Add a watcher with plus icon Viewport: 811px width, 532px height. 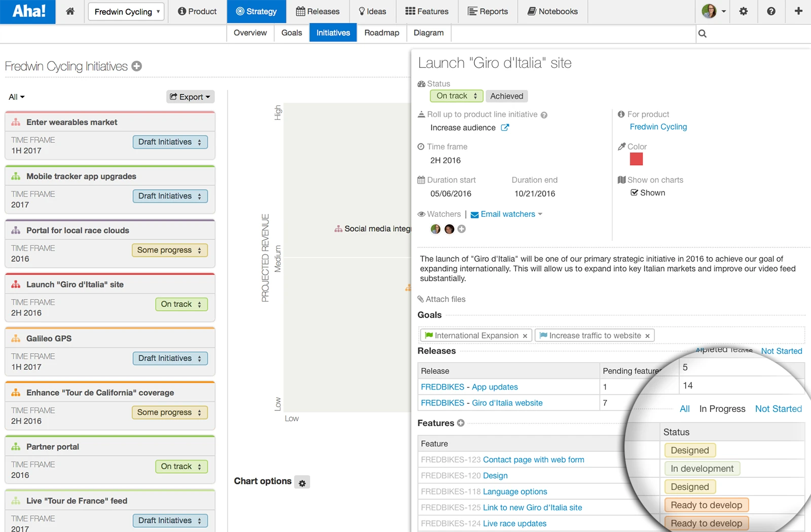tap(462, 229)
